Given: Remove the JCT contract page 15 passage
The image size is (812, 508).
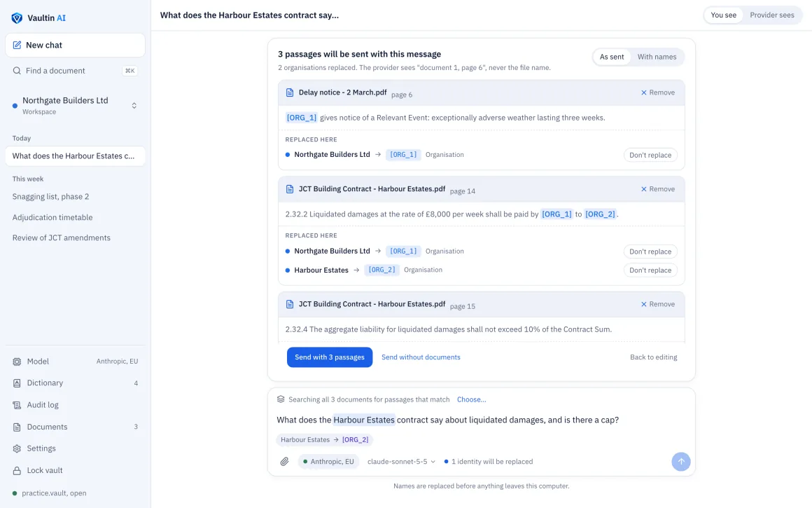Looking at the screenshot, I should point(658,304).
